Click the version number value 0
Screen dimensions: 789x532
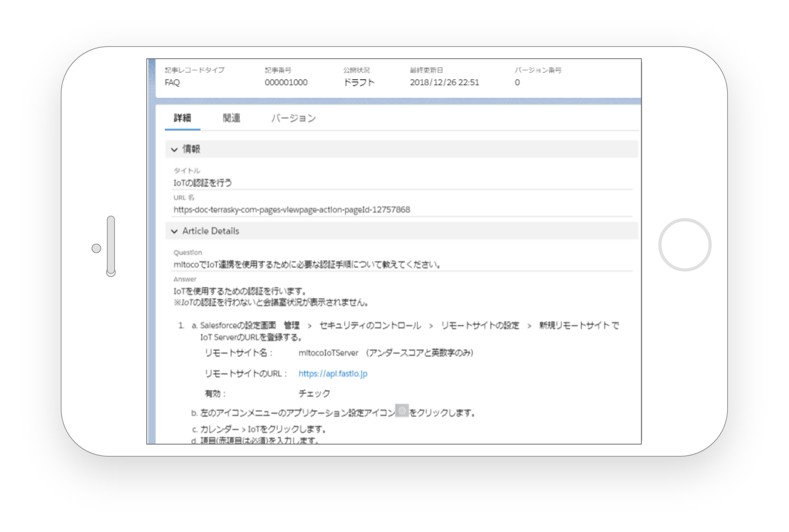517,83
